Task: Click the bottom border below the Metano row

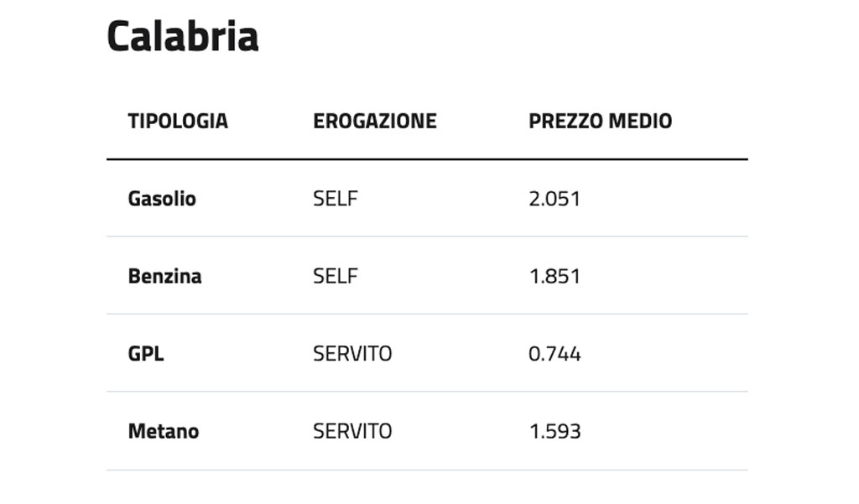Action: (x=427, y=470)
